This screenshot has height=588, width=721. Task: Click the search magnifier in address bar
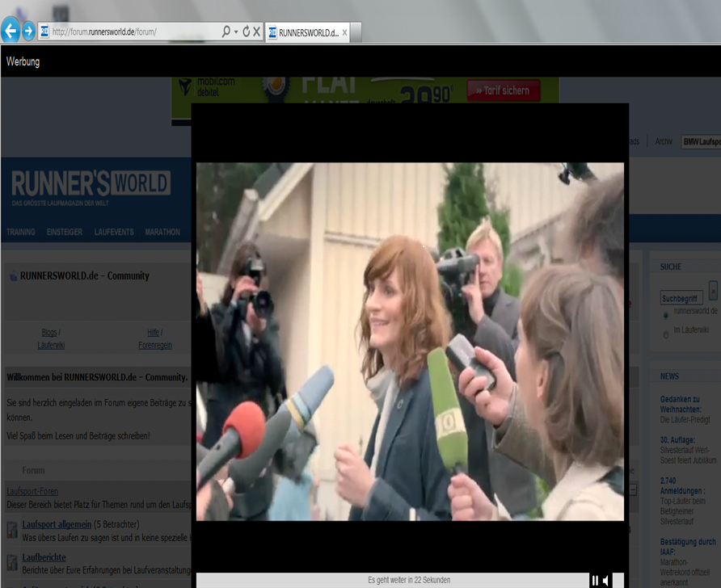pyautogui.click(x=226, y=31)
